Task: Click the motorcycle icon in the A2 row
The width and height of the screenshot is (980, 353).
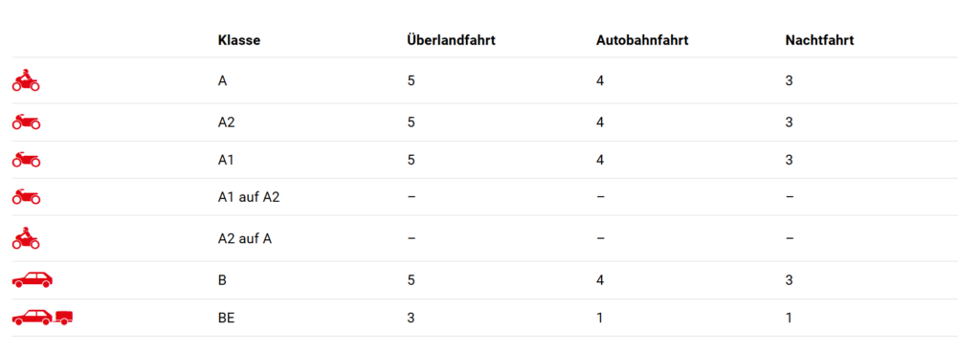Action: 26,122
